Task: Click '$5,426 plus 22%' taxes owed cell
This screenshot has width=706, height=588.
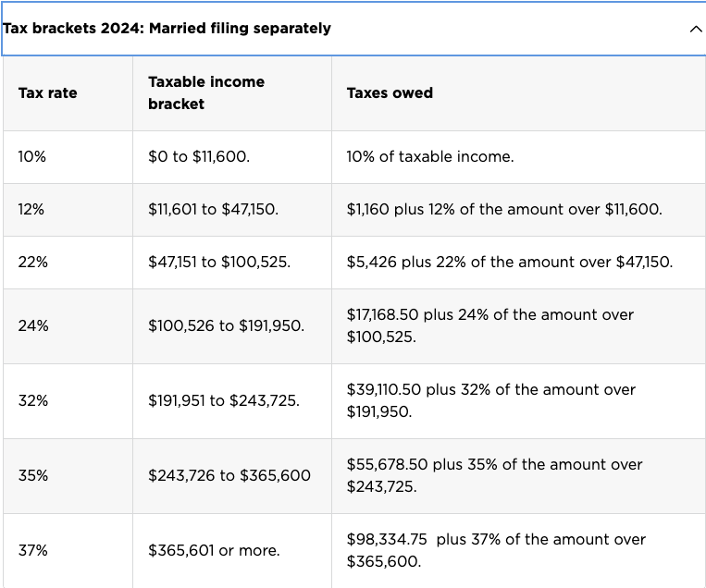Action: (519, 263)
